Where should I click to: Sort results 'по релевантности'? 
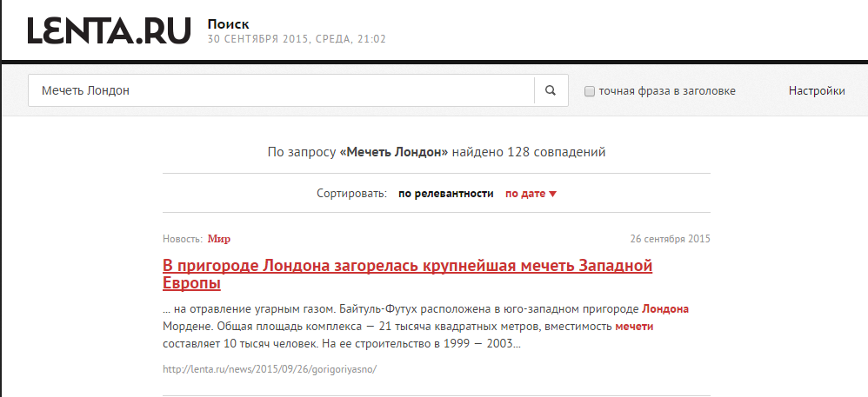(445, 194)
